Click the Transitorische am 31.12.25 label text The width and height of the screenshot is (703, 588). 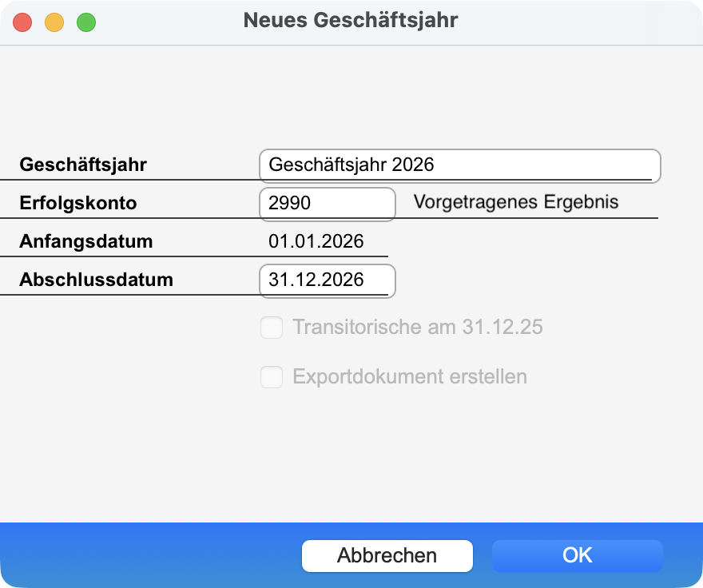pyautogui.click(x=418, y=328)
